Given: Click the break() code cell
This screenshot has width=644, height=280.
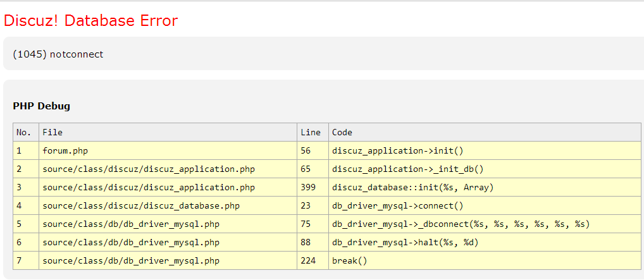Looking at the screenshot, I should (349, 261).
